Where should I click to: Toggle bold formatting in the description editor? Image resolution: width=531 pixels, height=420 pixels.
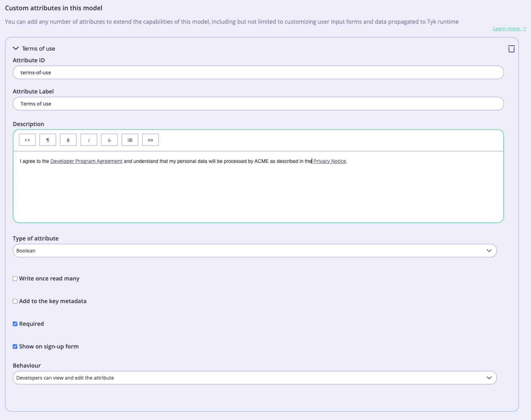click(x=68, y=140)
